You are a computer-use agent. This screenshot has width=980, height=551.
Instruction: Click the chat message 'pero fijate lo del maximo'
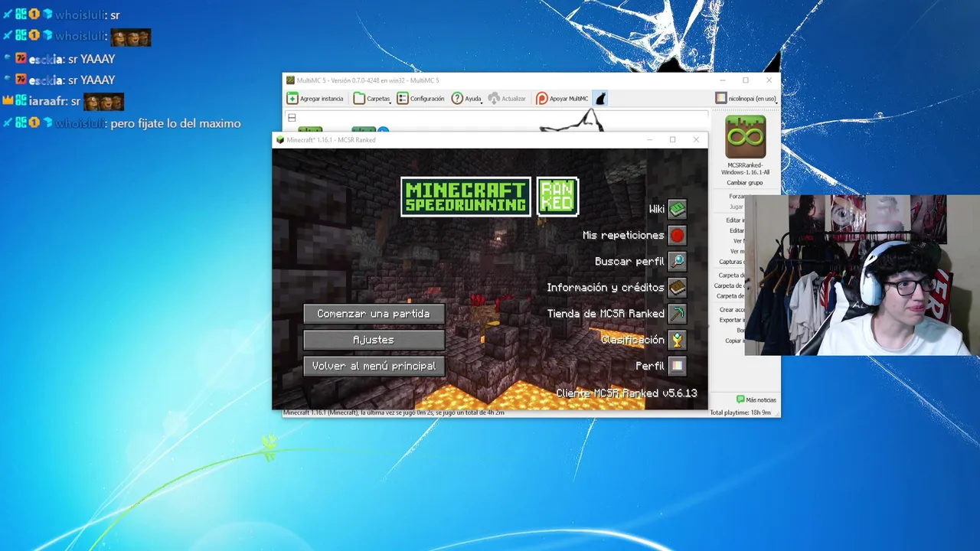(x=175, y=123)
